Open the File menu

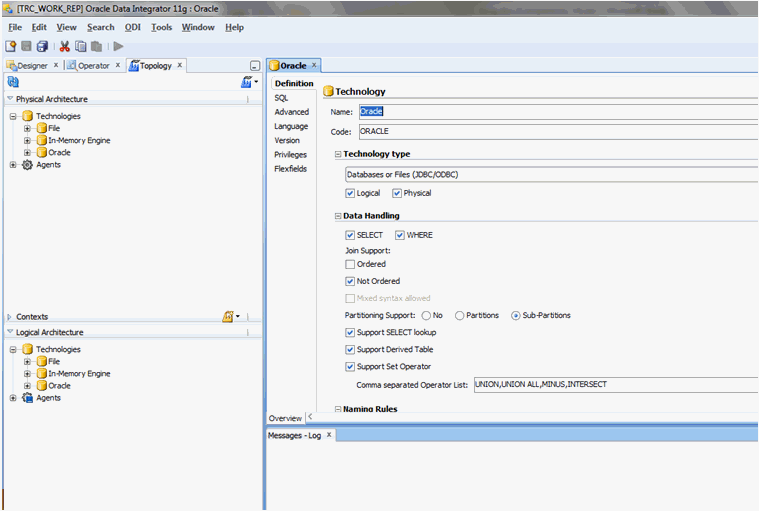15,28
